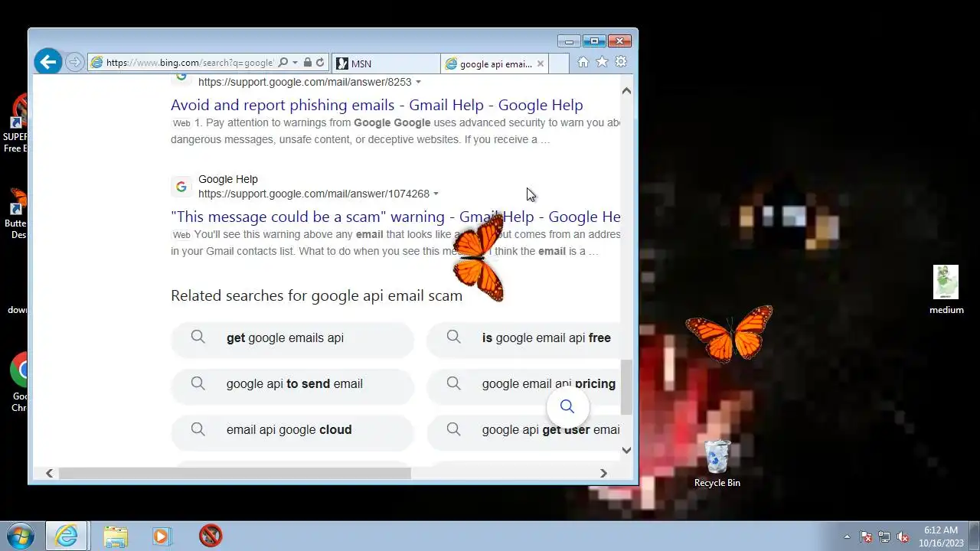Select related search 'google api get user email'
980x551 pixels.
click(524, 430)
